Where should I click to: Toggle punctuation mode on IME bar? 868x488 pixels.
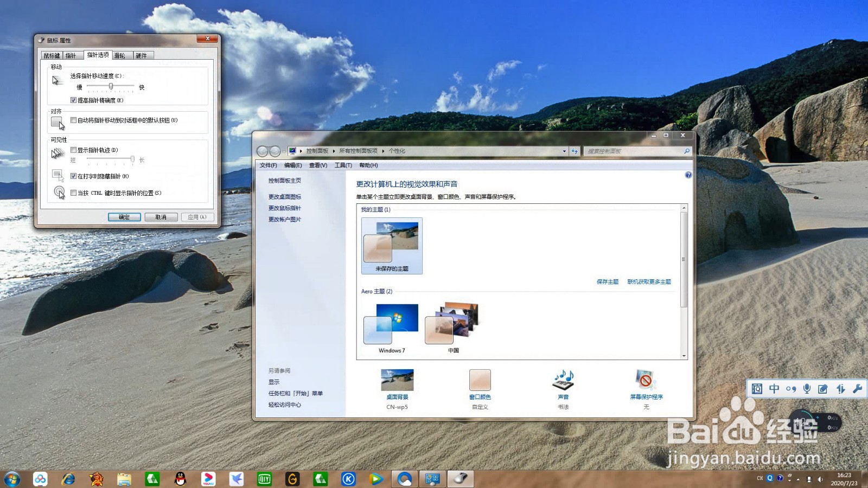point(791,389)
